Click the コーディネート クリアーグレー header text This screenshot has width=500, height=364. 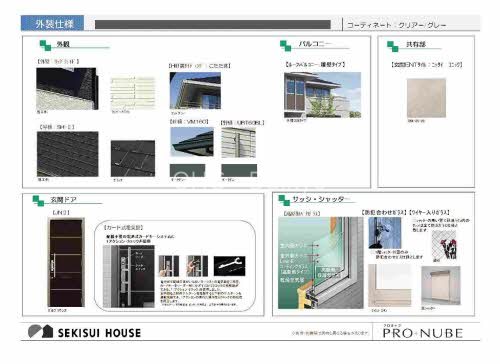pos(396,25)
